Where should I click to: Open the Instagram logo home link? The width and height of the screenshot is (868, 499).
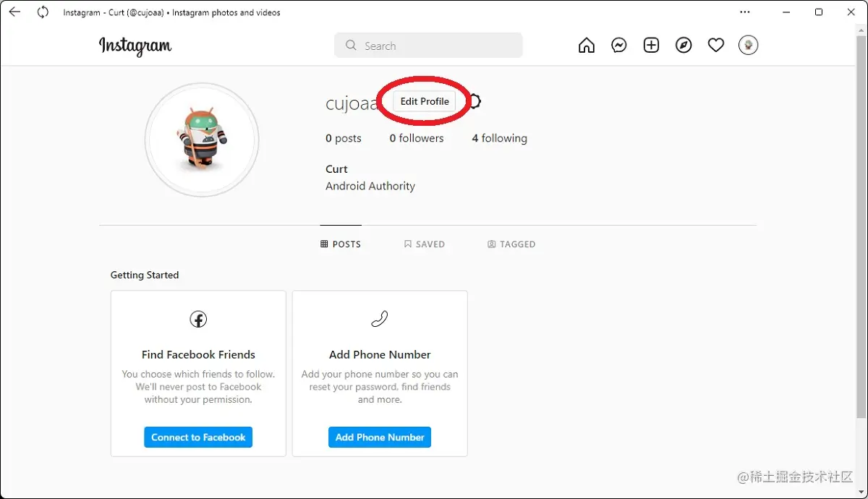point(135,46)
